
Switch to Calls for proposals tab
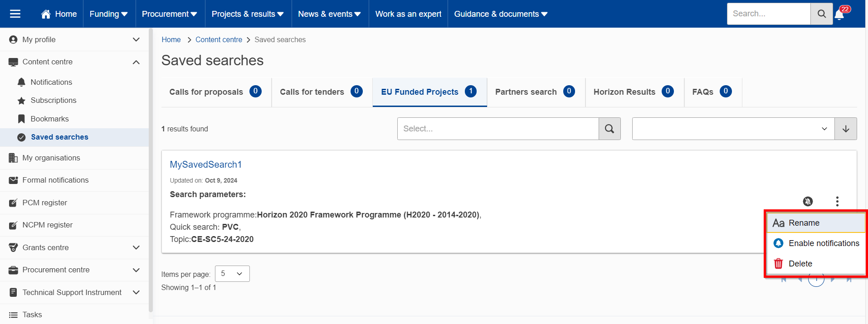point(216,92)
